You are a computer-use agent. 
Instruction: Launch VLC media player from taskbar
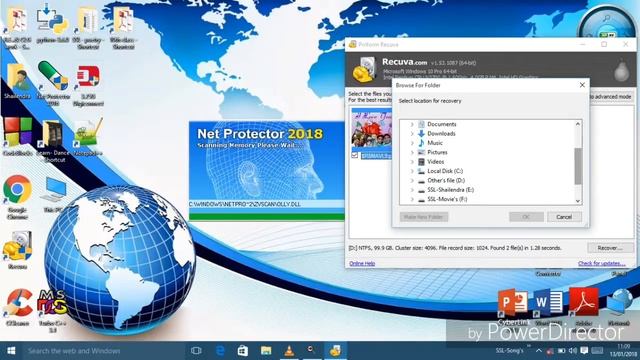coord(289,351)
